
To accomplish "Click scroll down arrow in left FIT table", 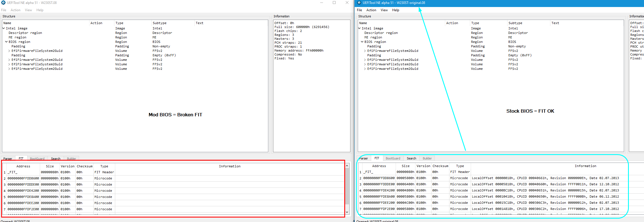I will pyautogui.click(x=347, y=212).
